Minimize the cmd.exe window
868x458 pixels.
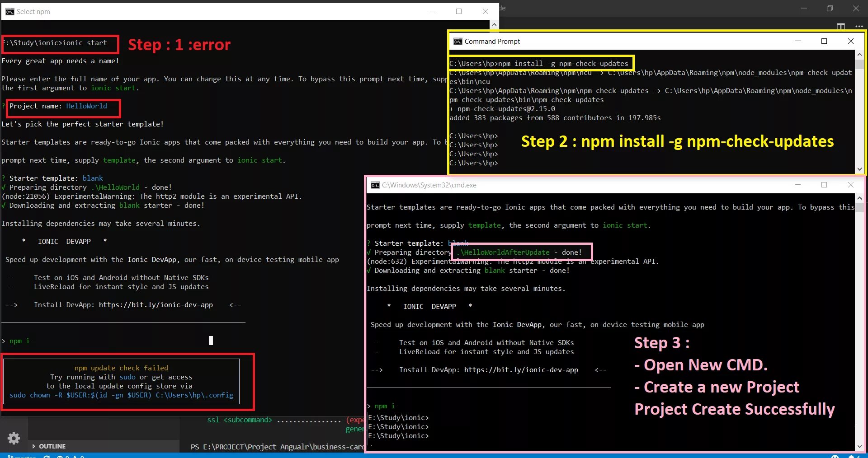(798, 185)
